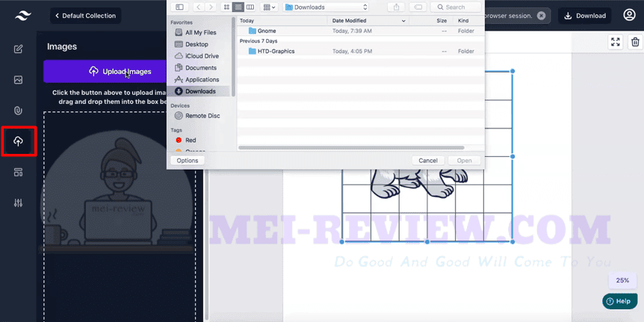
Task: Select Remote Disc under Devices
Action: (x=202, y=116)
